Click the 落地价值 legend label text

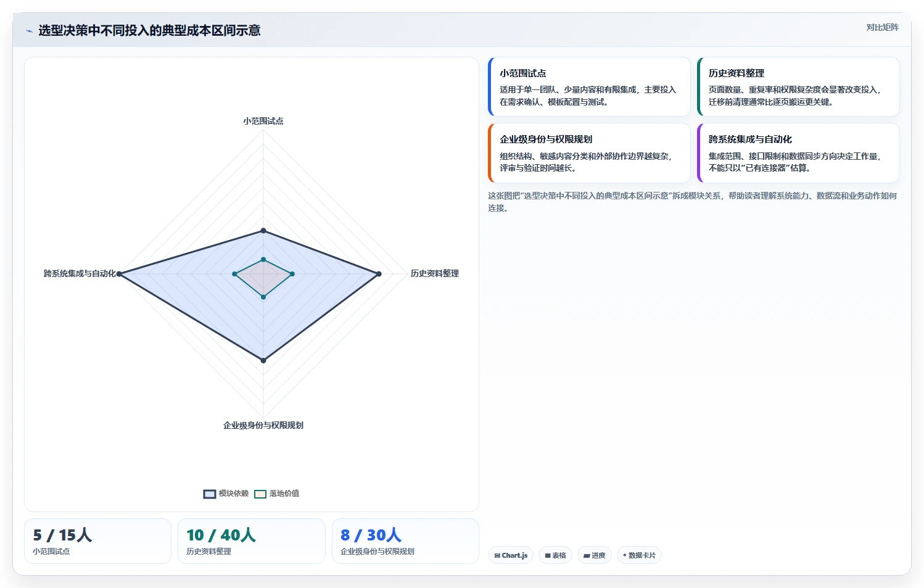click(x=284, y=494)
